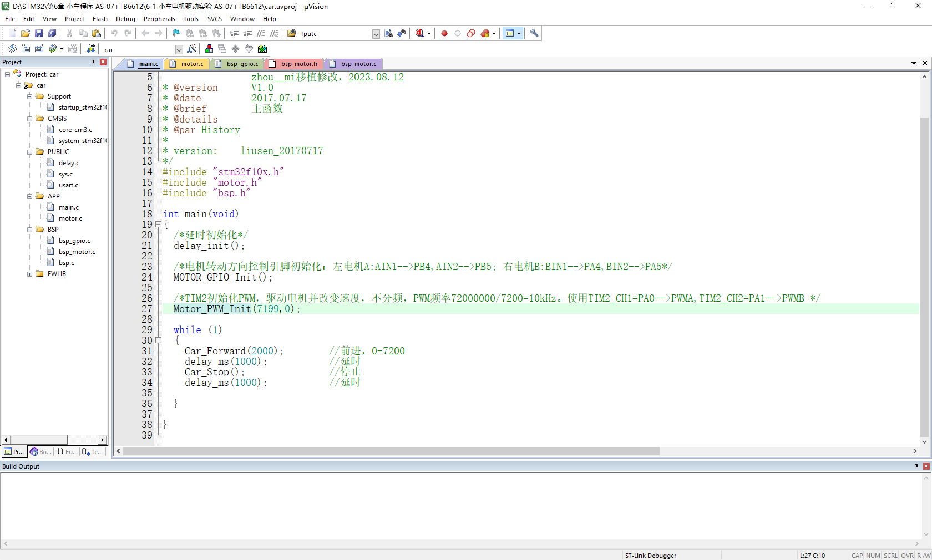Start the debug session with magnifier icon
Screen dimensions: 932x560
pyautogui.click(x=420, y=33)
